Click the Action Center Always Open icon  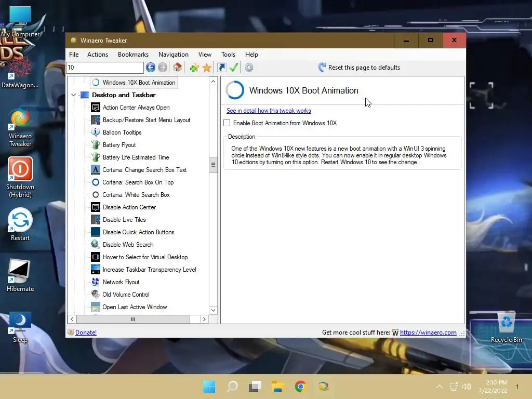click(x=96, y=108)
